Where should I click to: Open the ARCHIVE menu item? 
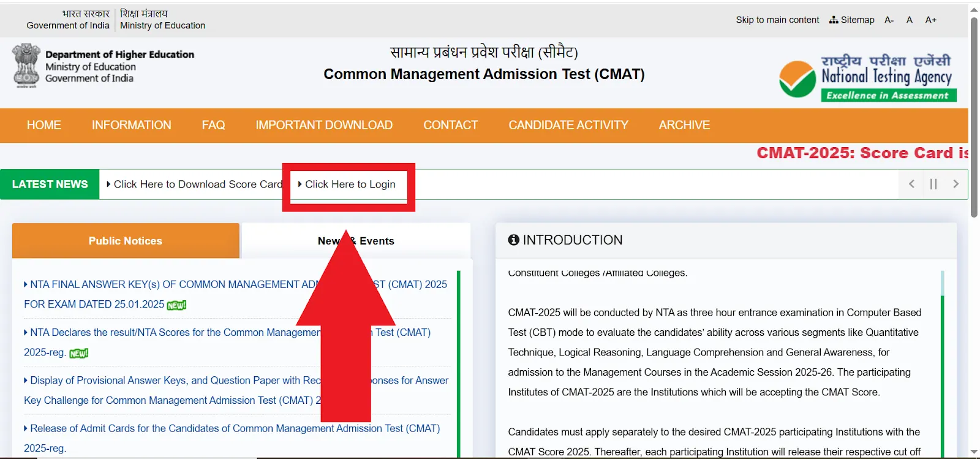684,125
